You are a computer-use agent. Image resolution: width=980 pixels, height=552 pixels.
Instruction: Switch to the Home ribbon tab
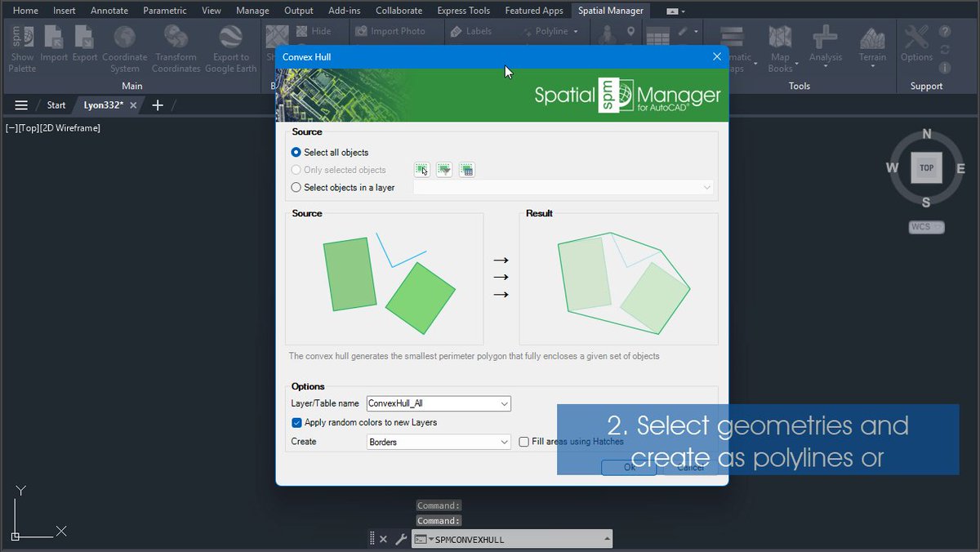(x=25, y=11)
